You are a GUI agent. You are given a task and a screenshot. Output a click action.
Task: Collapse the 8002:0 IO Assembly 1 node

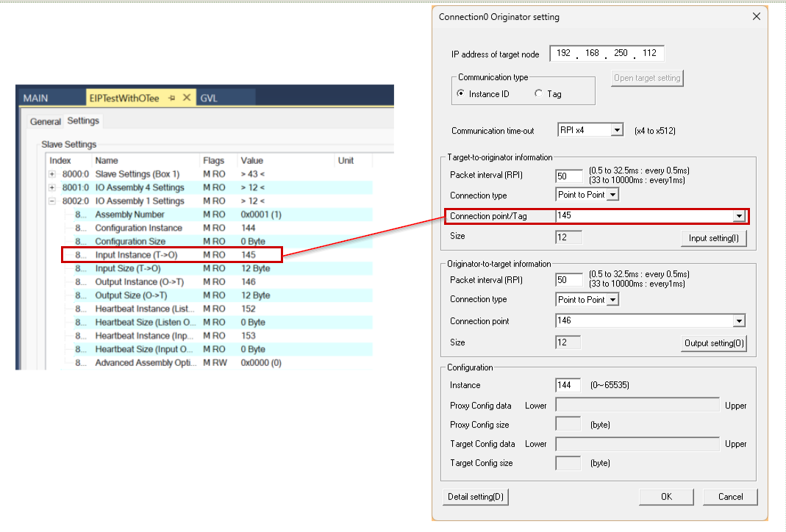pyautogui.click(x=52, y=201)
